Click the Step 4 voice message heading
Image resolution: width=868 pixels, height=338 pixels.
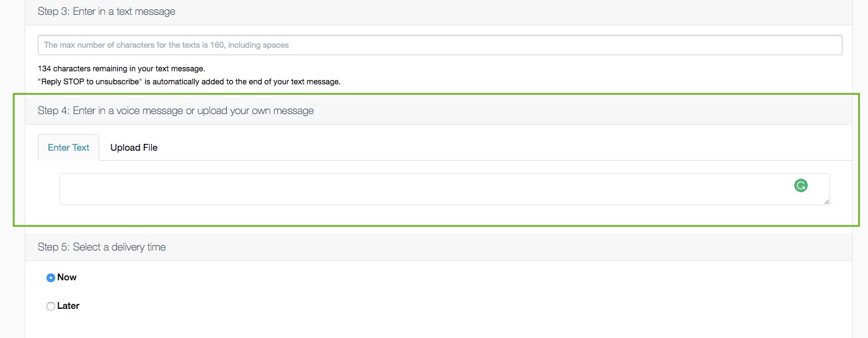click(175, 110)
